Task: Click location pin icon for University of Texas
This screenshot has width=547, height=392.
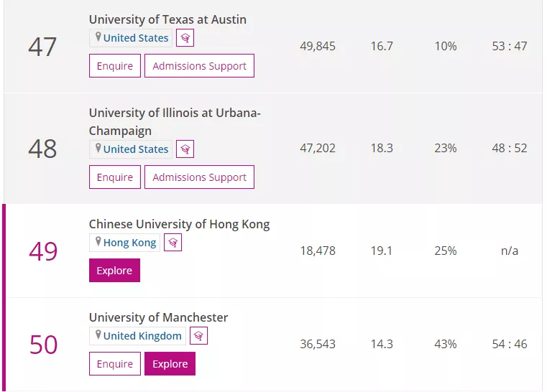Action: (98, 37)
